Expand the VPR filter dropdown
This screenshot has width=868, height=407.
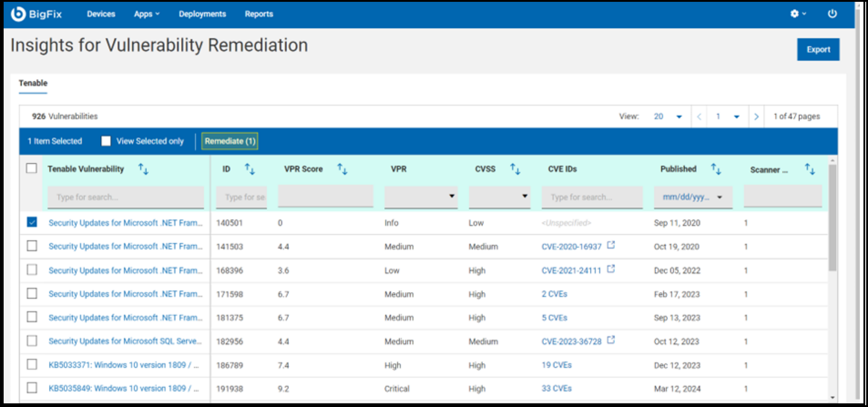click(420, 196)
